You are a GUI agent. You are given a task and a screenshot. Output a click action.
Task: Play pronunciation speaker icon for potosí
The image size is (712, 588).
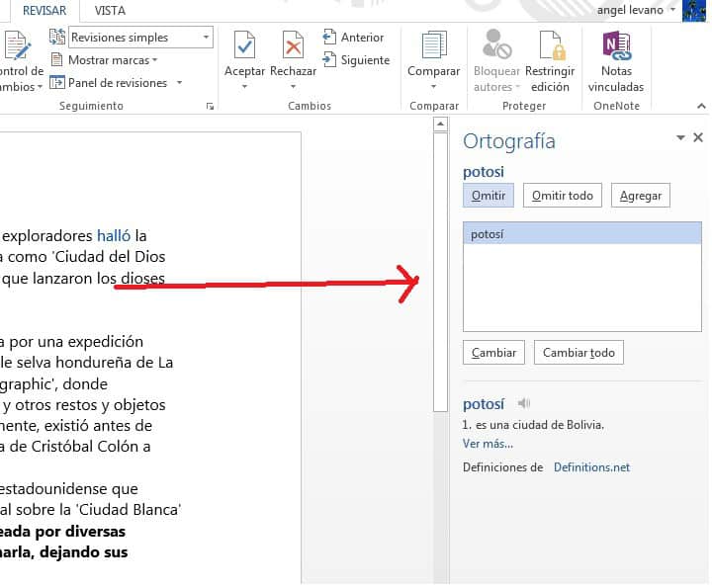524,403
